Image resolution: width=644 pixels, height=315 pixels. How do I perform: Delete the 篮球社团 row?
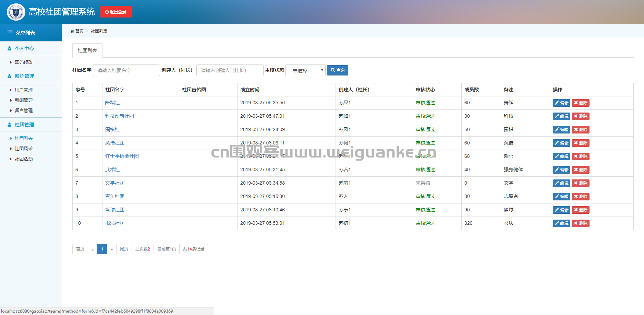click(x=581, y=210)
